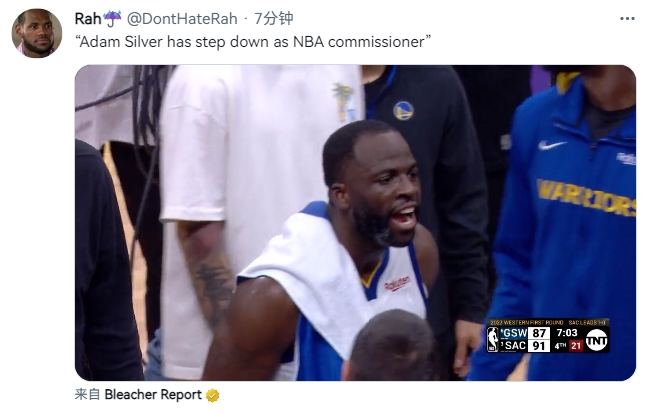Click the WARRIORS lettering on blue jacket
This screenshot has width=653, height=413.
tap(586, 198)
